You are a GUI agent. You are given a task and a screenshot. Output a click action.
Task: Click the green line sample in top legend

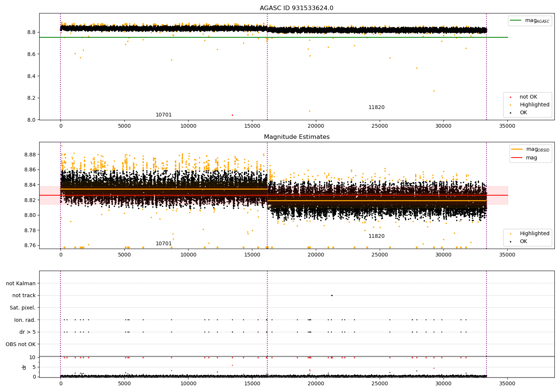coord(516,21)
